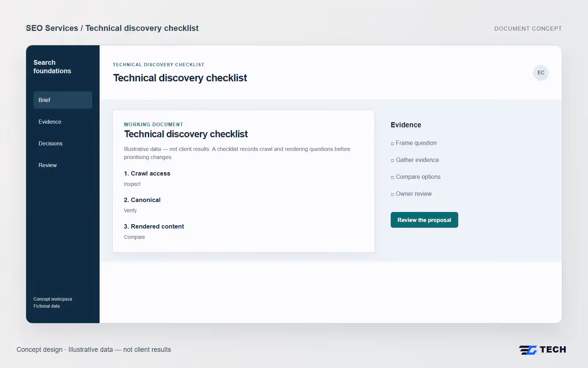This screenshot has width=588, height=368.
Task: Click the 'Illustrative data — not client results' paragraph
Action: pos(237,153)
